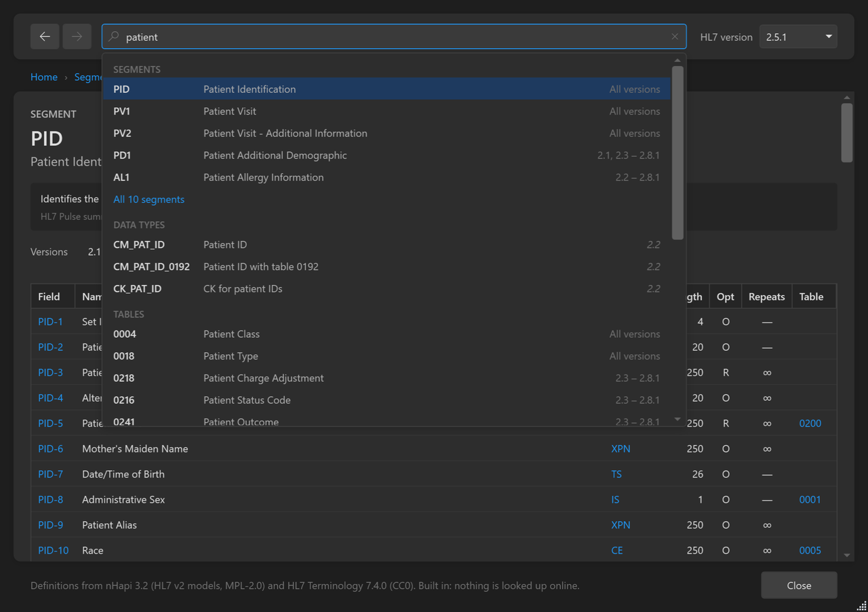Open XPN data type in Mother's Maiden Name row

click(620, 448)
